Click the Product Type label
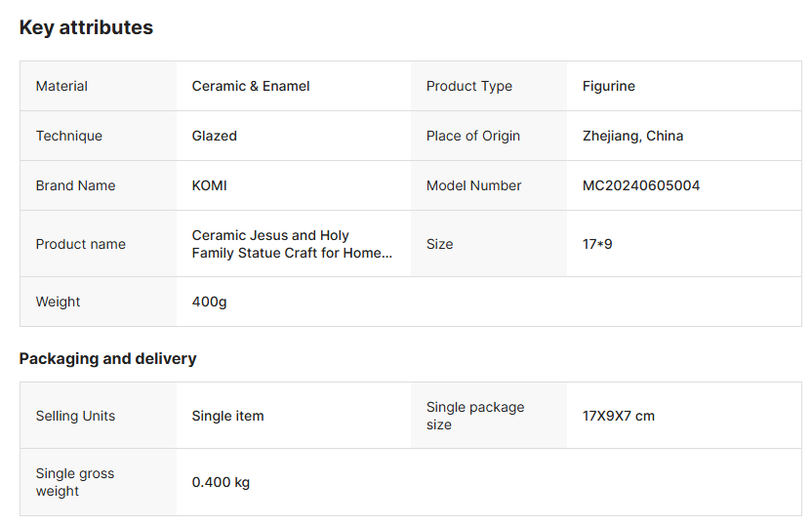 coord(468,86)
